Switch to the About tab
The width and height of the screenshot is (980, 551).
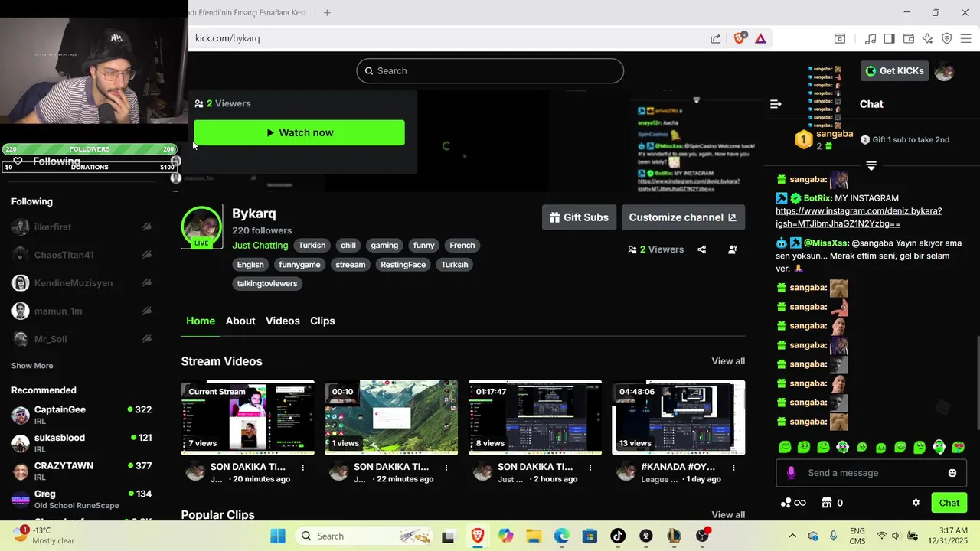[x=240, y=321]
